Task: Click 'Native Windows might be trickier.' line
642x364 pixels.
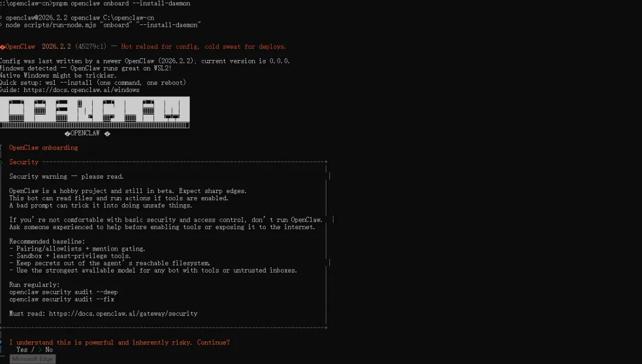Action: click(58, 75)
